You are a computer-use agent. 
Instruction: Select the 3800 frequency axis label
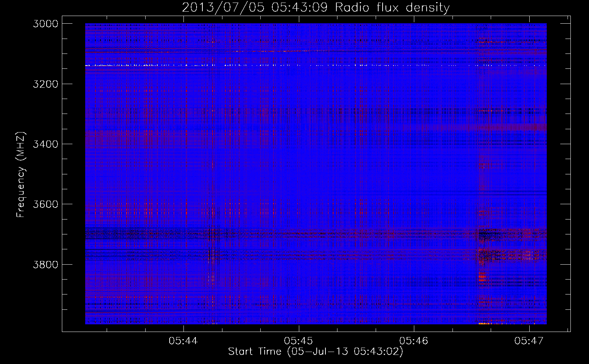point(46,264)
